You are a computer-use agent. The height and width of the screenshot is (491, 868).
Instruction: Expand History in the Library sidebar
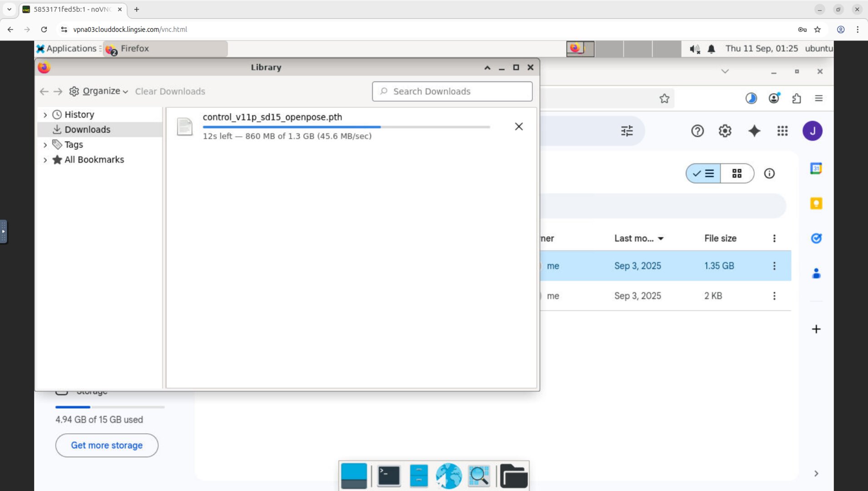(45, 115)
